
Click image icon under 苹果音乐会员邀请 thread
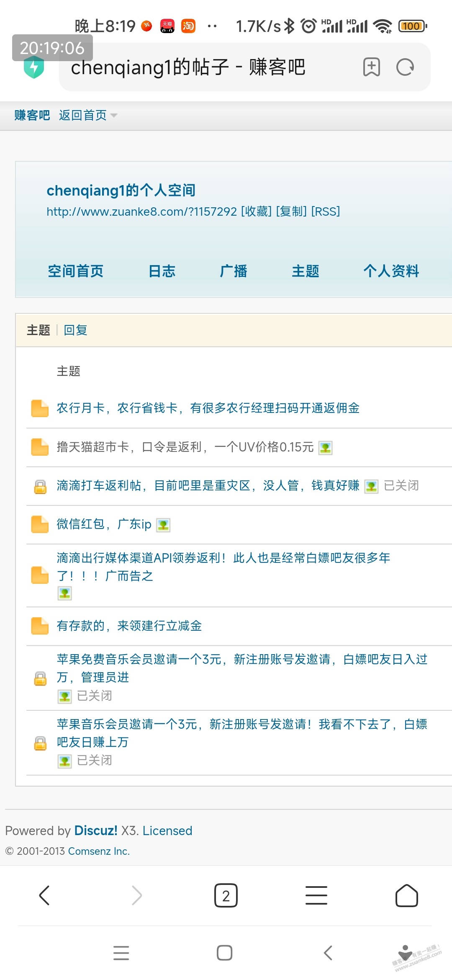click(x=65, y=761)
